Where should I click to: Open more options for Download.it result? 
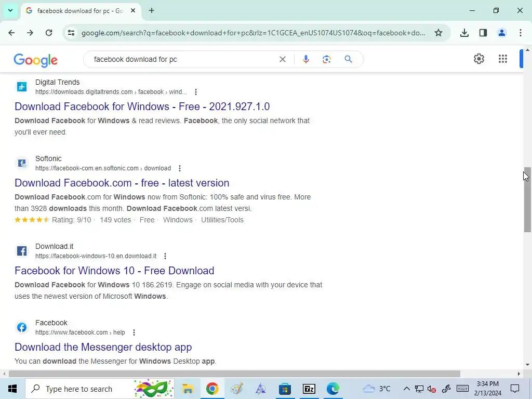(165, 256)
